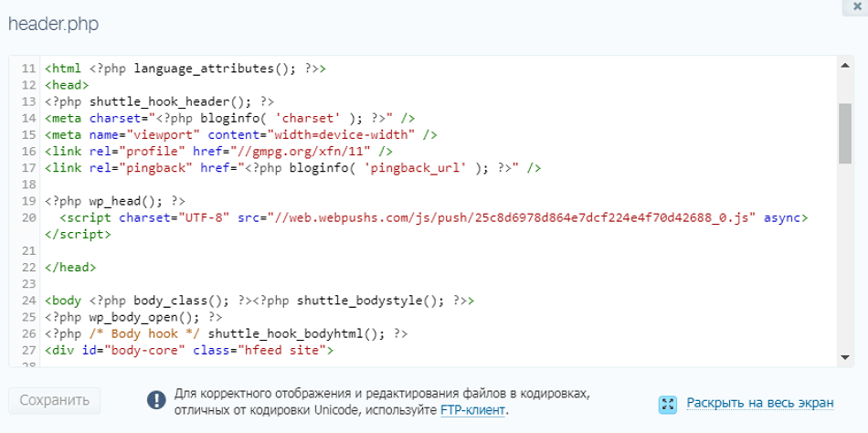The height and width of the screenshot is (433, 868).
Task: Click the div id body-core line 27
Action: click(189, 351)
